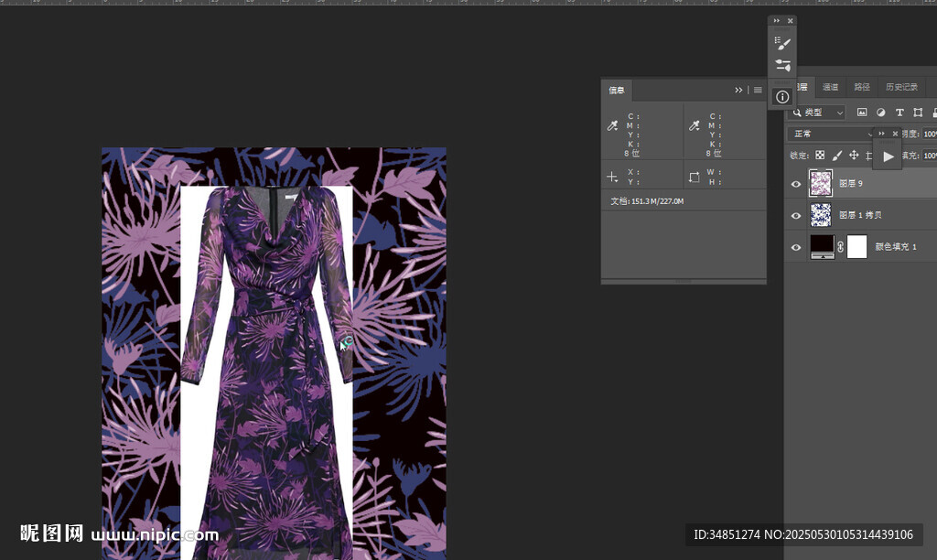Screen dimensions: 937x560
Task: Click the adjustment layer filter icon
Action: (x=881, y=113)
